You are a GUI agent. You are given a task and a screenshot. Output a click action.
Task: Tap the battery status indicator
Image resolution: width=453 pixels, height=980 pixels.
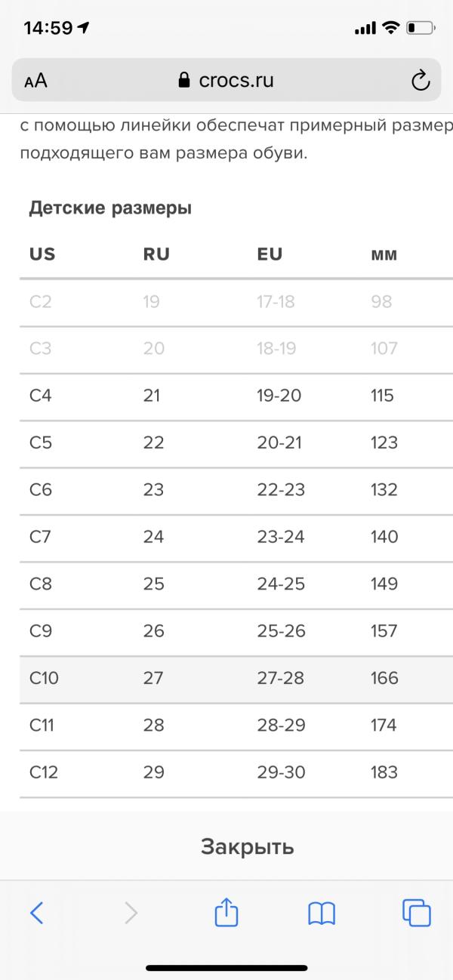click(x=421, y=28)
